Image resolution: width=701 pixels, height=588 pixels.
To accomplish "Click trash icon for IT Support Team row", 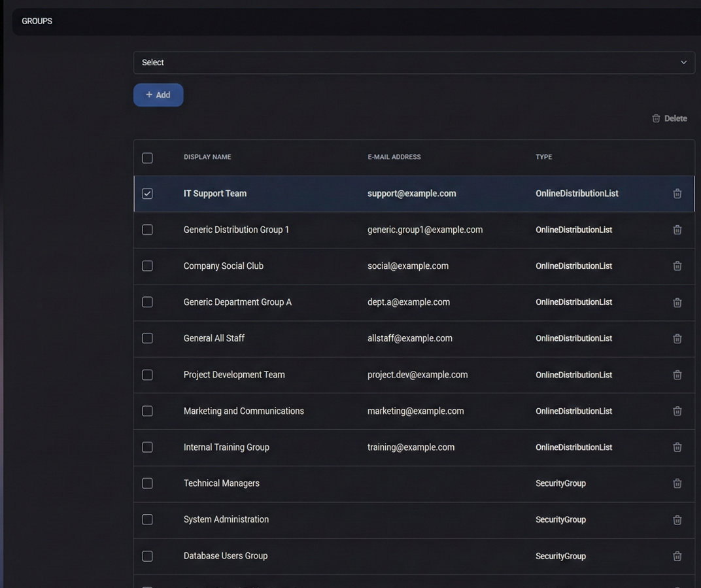I will (677, 194).
